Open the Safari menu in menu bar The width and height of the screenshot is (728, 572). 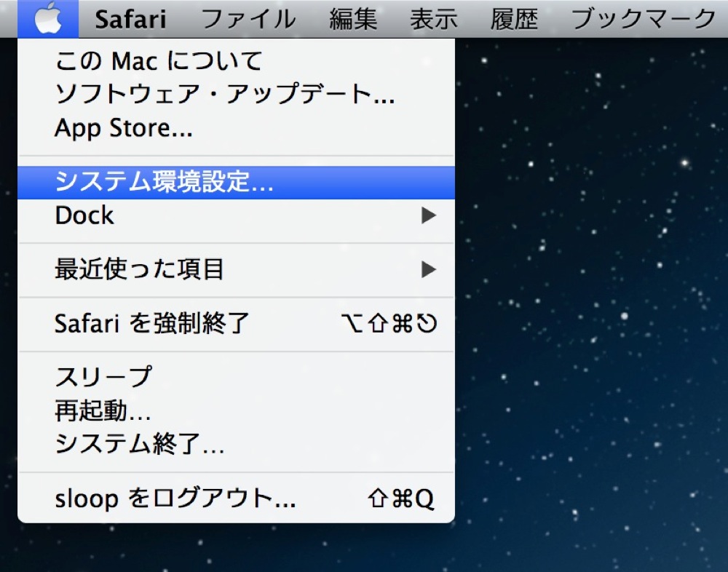click(x=130, y=19)
